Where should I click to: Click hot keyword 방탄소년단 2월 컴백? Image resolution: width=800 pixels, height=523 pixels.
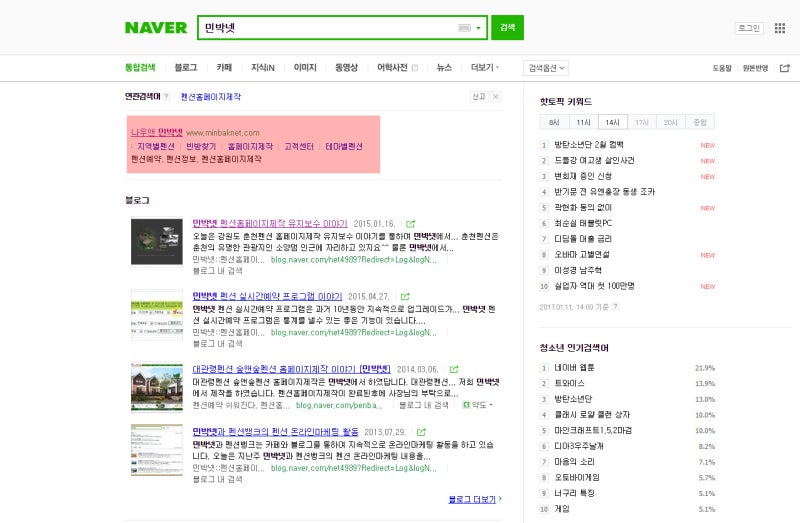[589, 145]
